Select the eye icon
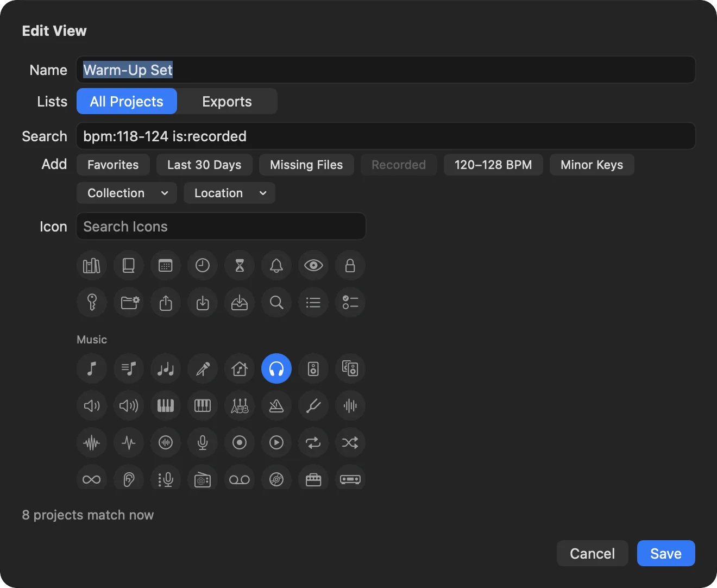The image size is (717, 588). coord(313,266)
